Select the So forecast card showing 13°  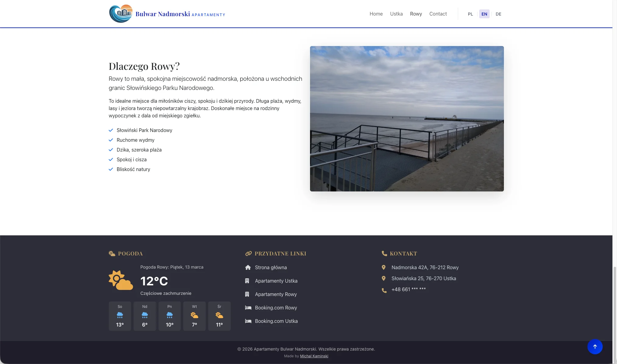tap(120, 316)
